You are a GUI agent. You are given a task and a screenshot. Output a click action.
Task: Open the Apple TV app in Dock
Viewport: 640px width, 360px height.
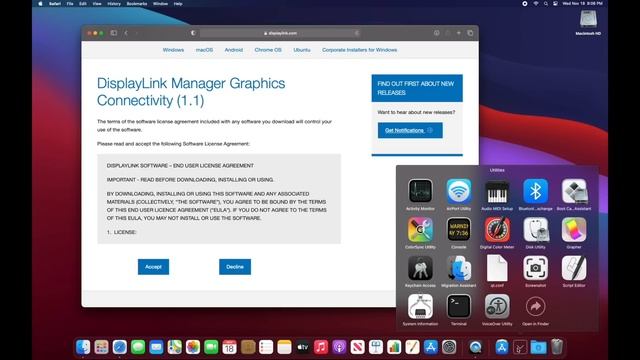[x=302, y=347]
